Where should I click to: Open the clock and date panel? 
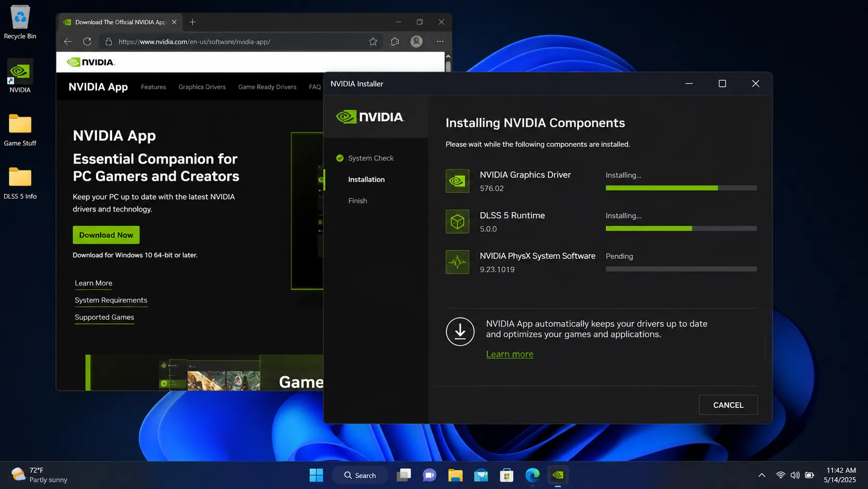(840, 475)
